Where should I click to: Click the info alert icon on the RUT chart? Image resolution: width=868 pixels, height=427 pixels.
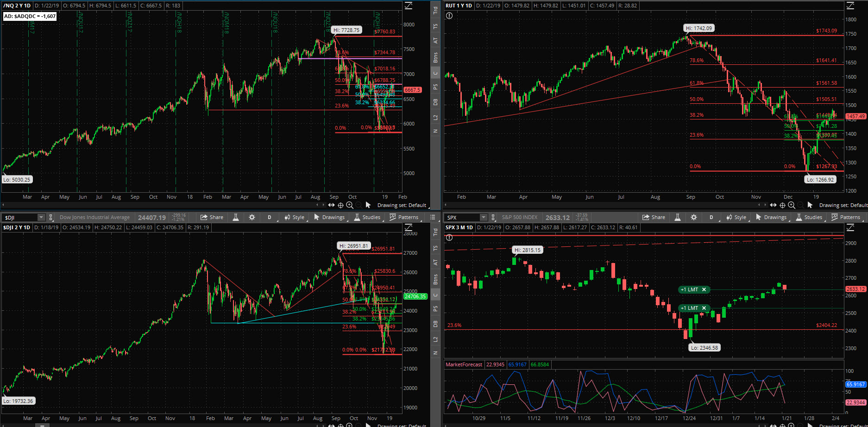coord(449,16)
